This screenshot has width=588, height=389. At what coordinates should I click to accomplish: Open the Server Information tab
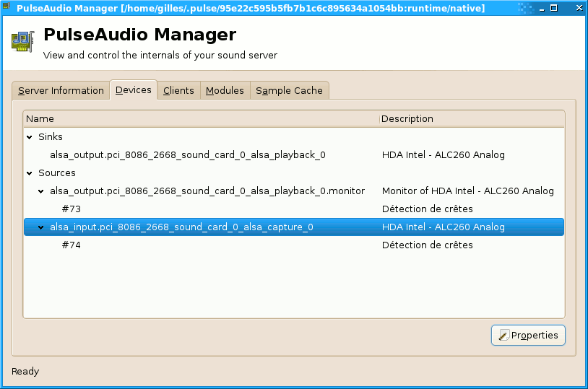tap(61, 91)
